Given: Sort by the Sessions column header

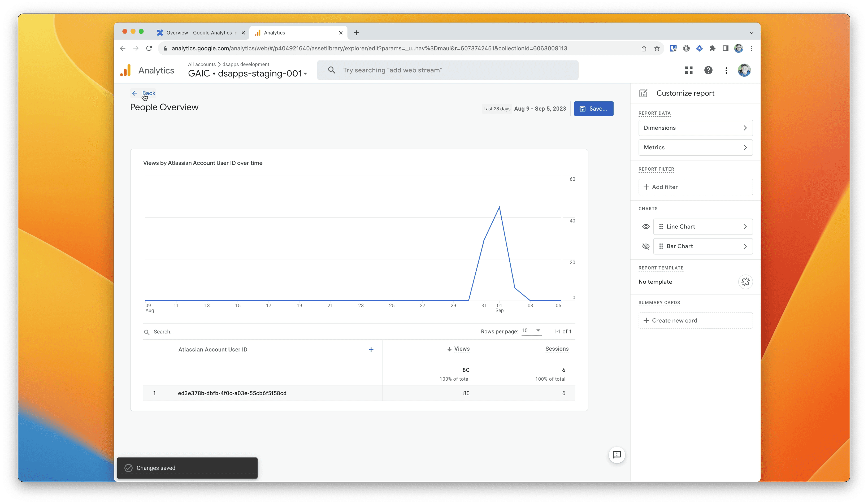Looking at the screenshot, I should point(557,349).
